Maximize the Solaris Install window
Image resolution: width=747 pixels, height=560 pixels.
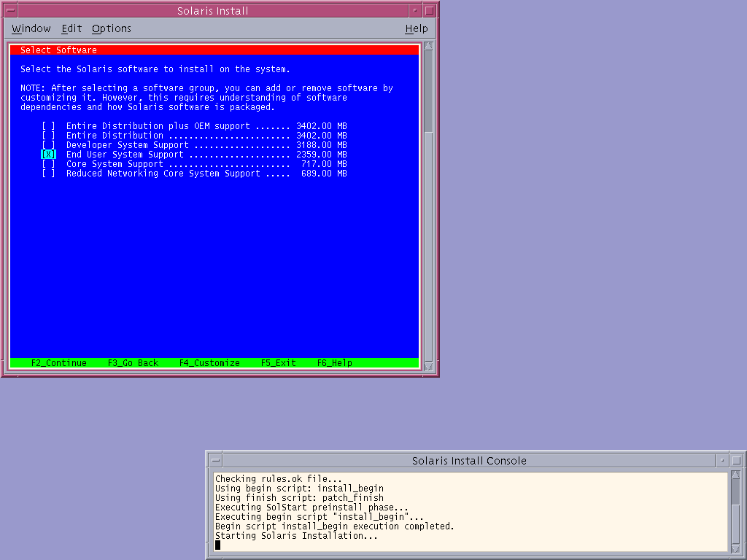click(x=429, y=10)
